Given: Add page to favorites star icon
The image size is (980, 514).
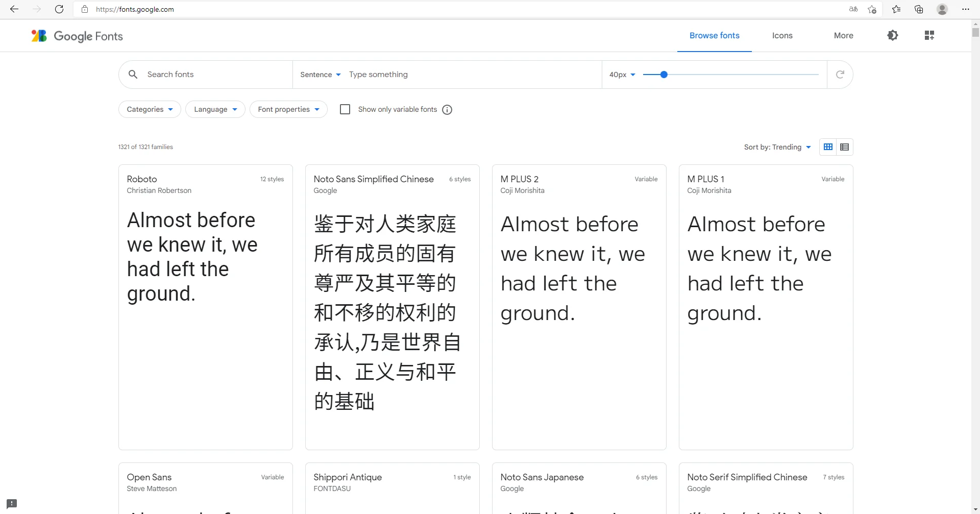Looking at the screenshot, I should [x=872, y=9].
